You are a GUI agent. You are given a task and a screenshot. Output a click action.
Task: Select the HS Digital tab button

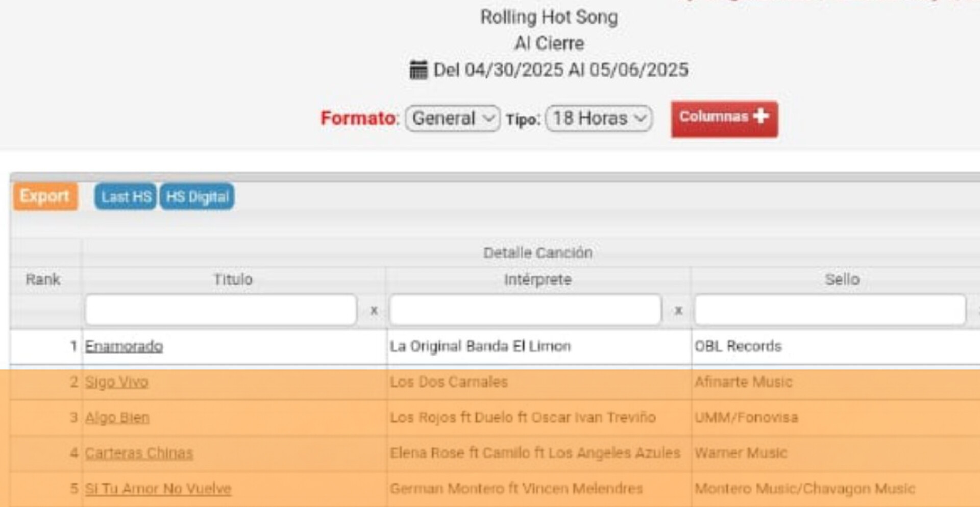tap(197, 197)
